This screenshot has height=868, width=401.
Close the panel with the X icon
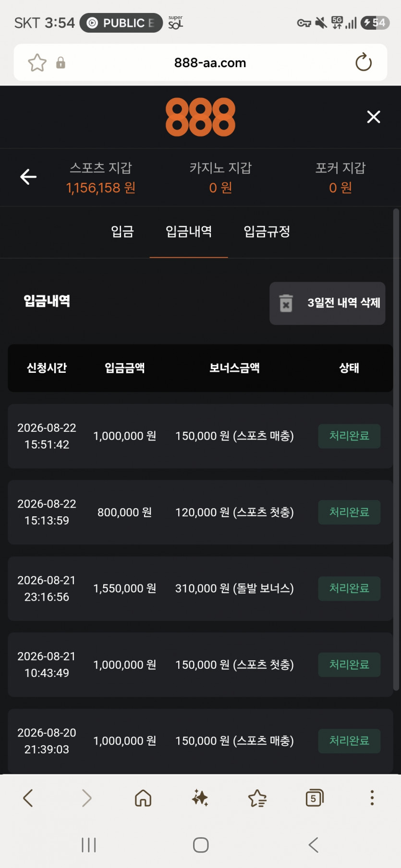pos(374,117)
